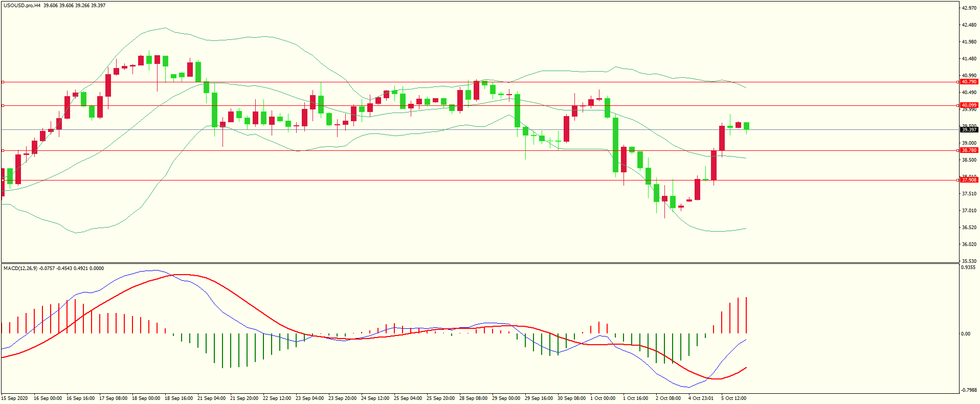The height and width of the screenshot is (404, 980).
Task: Select the MACD(12,26,9) indicator label
Action: 20,268
